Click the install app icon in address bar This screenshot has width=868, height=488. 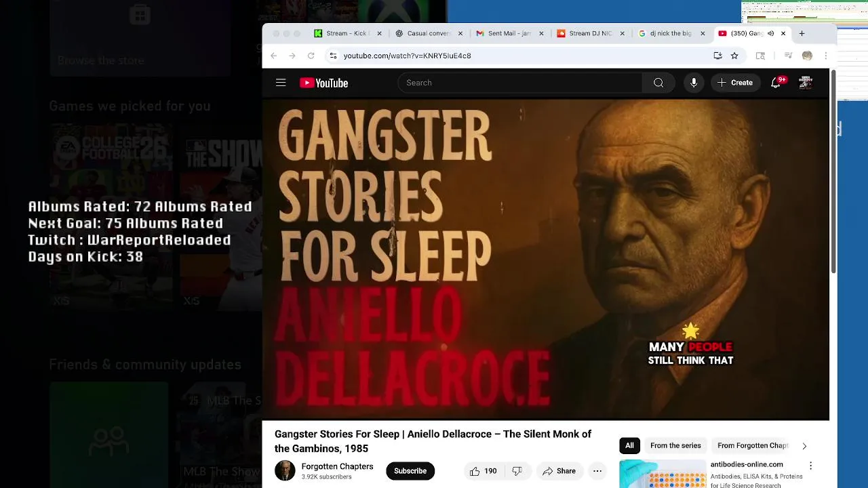coord(717,56)
